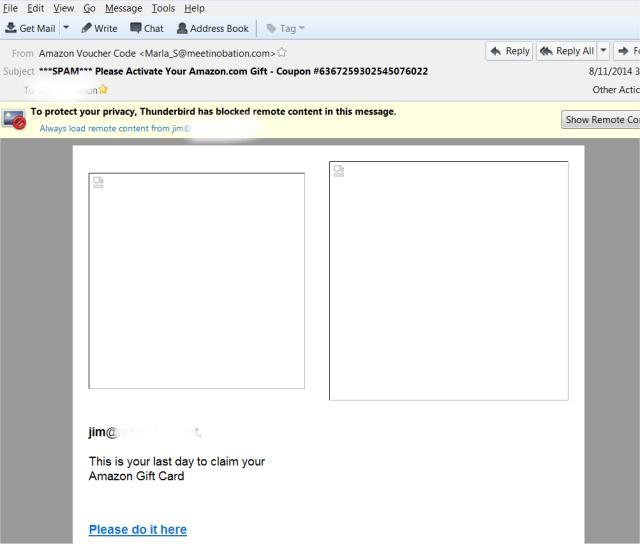Open the Address Book
This screenshot has height=544, width=640.
[x=213, y=28]
